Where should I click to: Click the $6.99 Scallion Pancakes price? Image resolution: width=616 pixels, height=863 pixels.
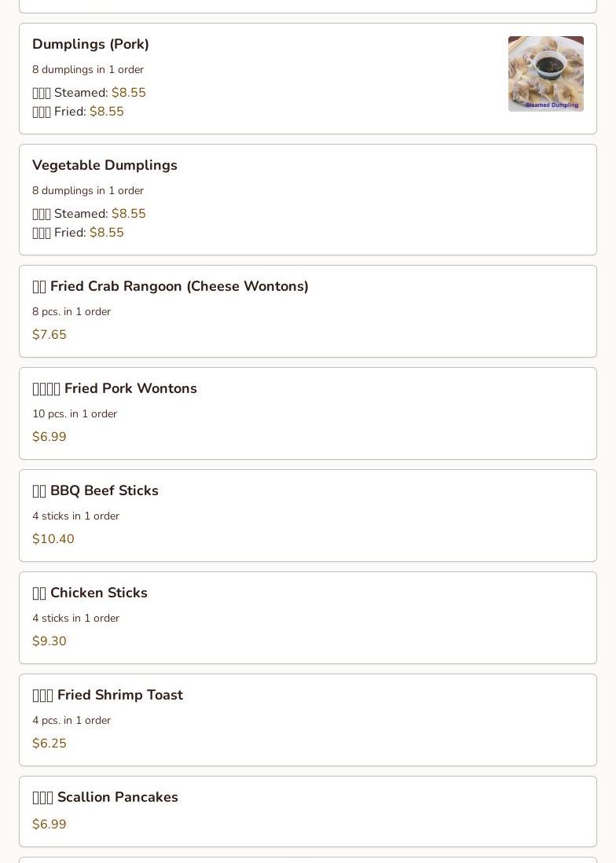(49, 824)
